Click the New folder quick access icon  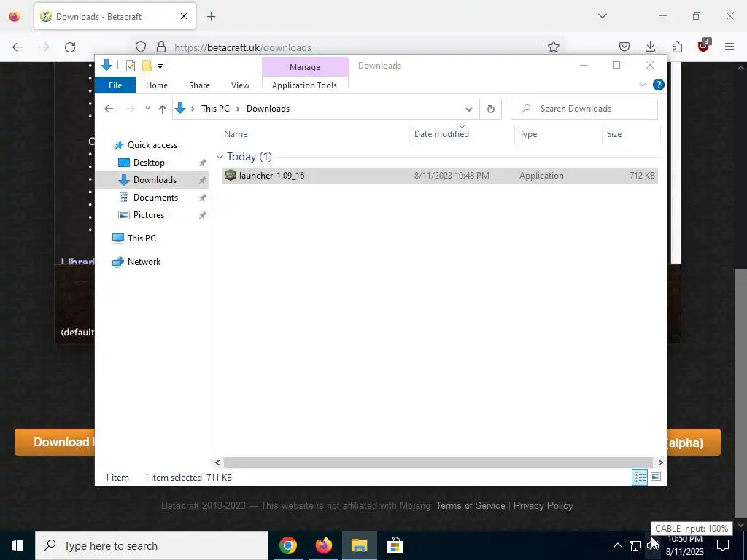pyautogui.click(x=147, y=66)
